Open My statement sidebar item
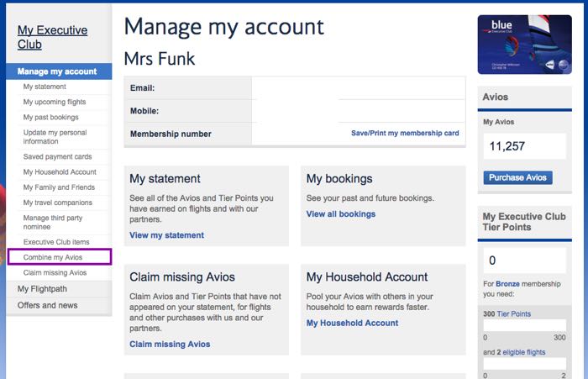 (45, 87)
